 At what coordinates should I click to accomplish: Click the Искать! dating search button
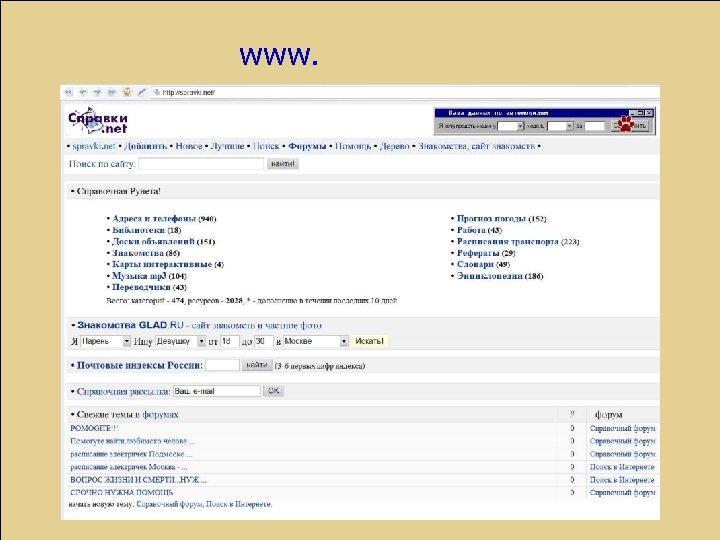click(x=370, y=341)
